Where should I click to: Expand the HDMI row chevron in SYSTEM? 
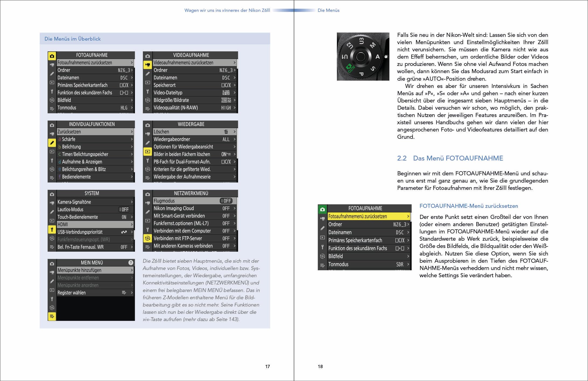[x=132, y=225]
